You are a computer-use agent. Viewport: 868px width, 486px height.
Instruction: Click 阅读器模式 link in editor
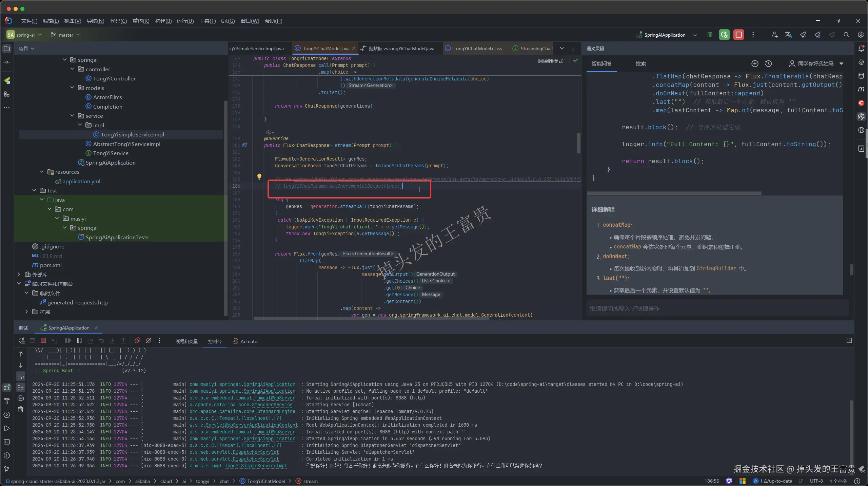[550, 61]
